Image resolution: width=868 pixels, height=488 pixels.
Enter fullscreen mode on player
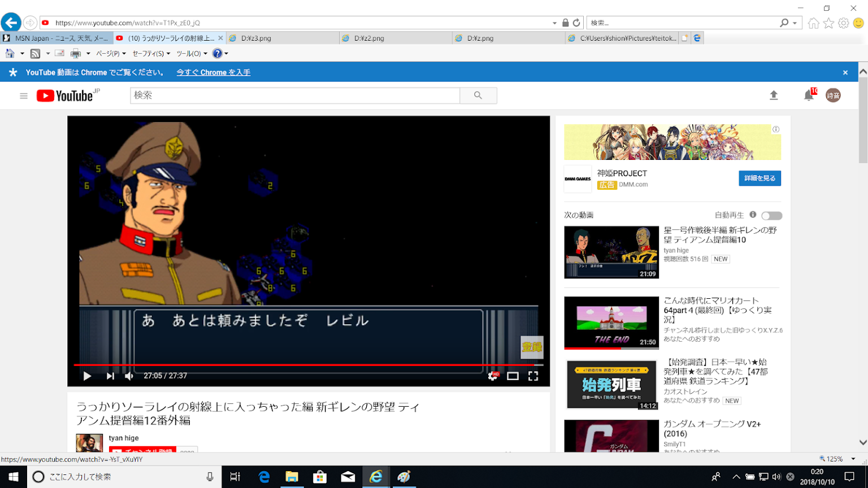(533, 376)
